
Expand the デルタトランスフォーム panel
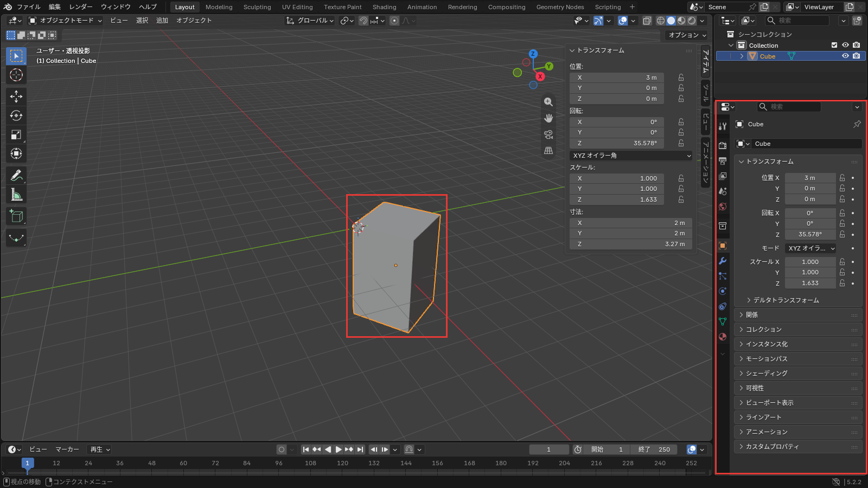[x=786, y=300]
